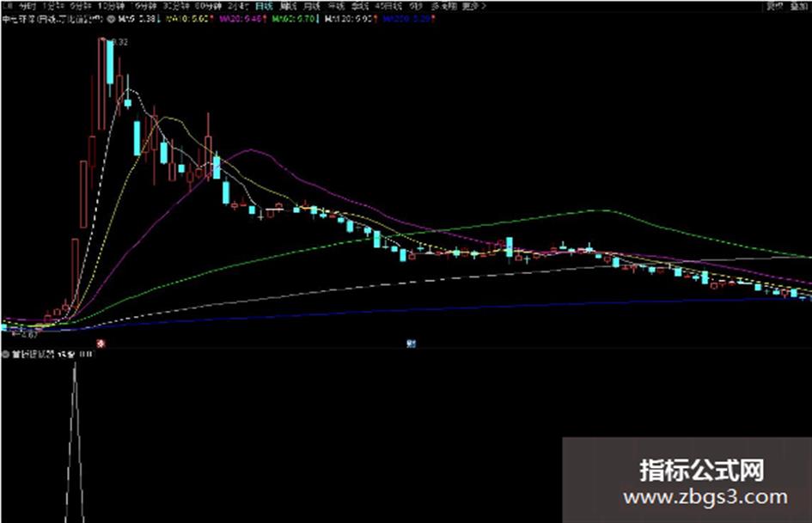Click the blue event marker below chart

coord(412,343)
